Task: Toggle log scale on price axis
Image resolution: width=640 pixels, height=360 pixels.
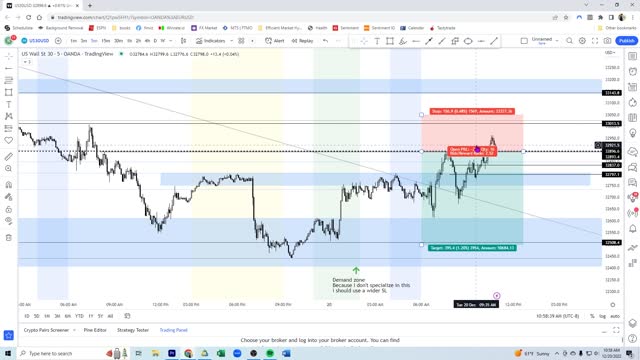Action: pos(602,316)
